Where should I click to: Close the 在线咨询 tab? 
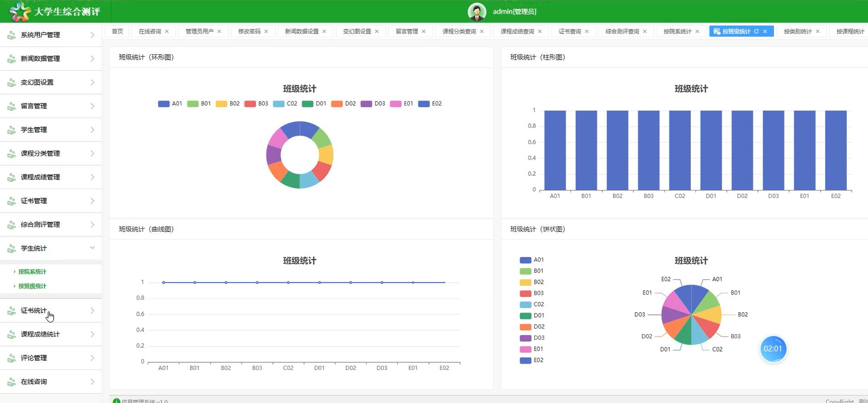click(167, 31)
